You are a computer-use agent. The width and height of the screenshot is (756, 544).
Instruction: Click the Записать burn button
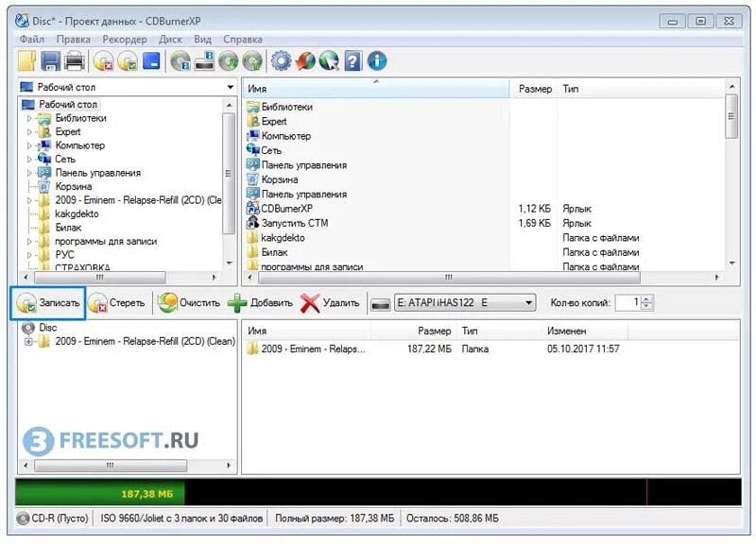[x=48, y=303]
